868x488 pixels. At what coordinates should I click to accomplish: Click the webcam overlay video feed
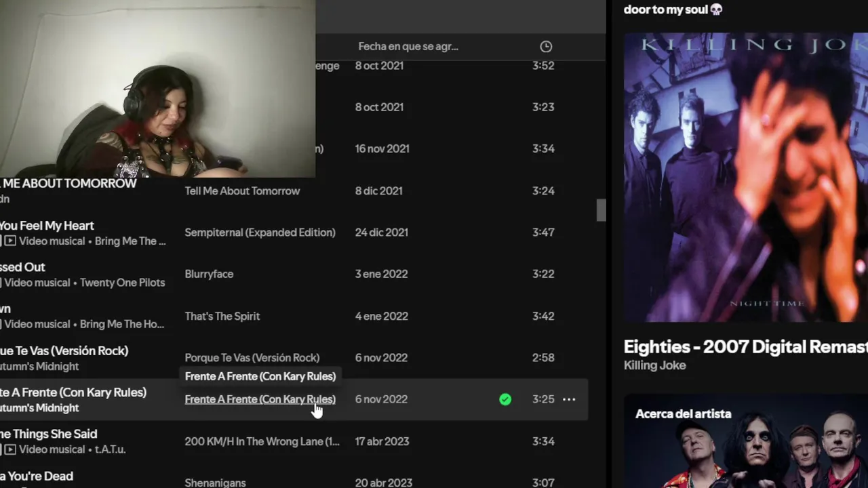157,89
